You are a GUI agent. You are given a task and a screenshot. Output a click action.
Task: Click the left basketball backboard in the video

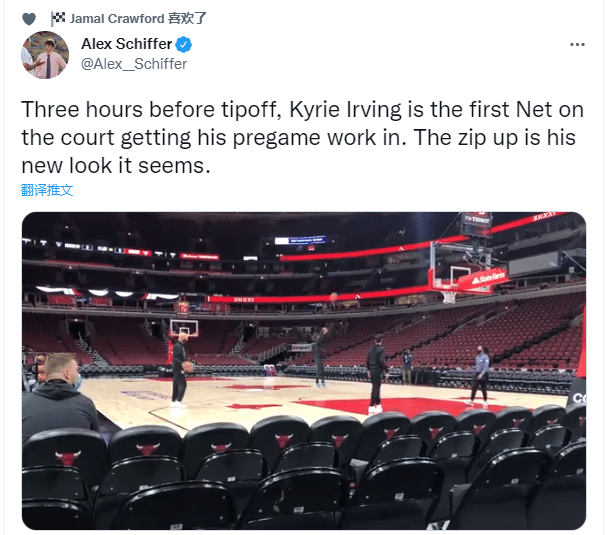[x=183, y=328]
